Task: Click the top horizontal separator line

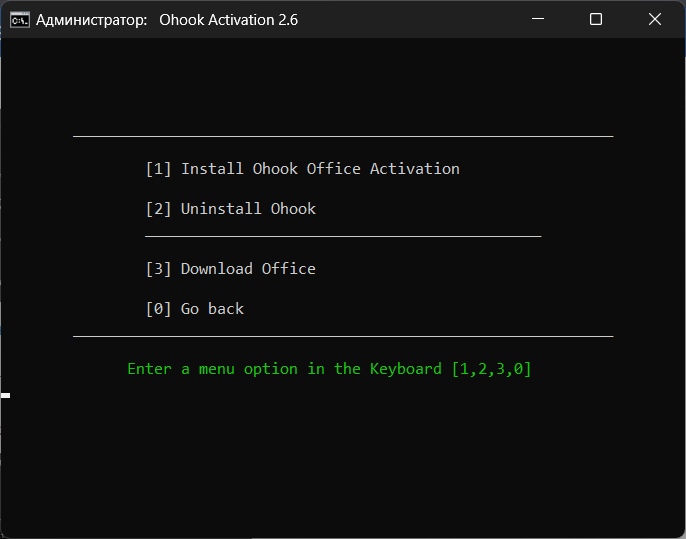Action: [343, 136]
